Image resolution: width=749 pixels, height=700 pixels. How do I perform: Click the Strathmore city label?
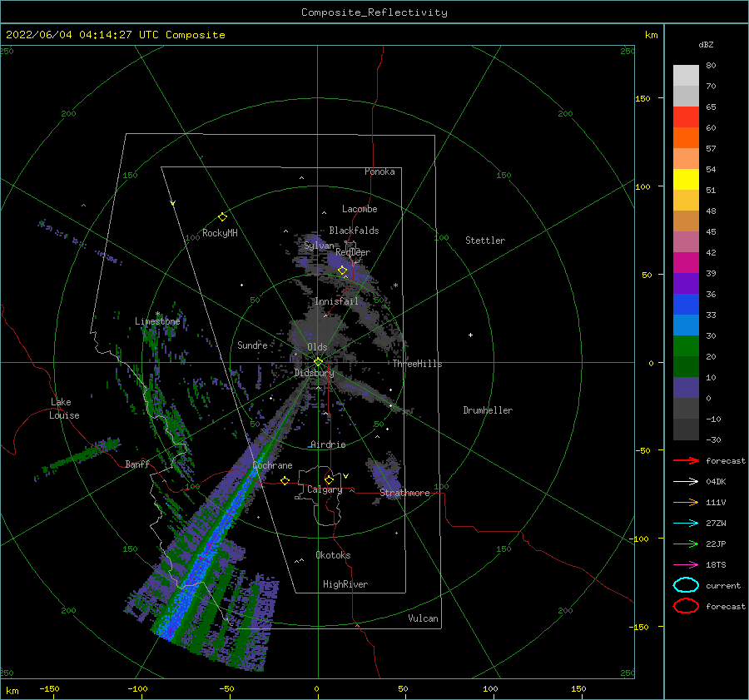coord(404,493)
